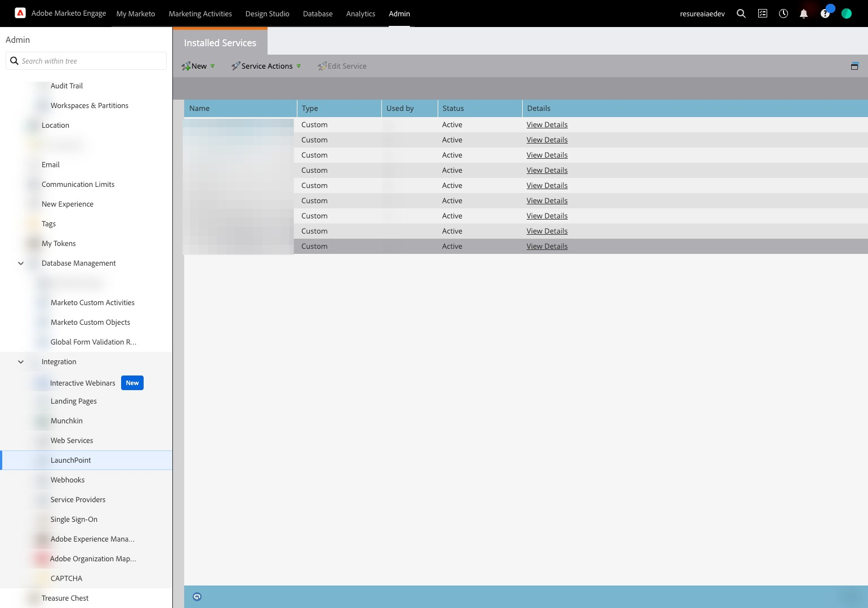Select Communication Limits in the tree
This screenshot has width=868, height=608.
(78, 184)
